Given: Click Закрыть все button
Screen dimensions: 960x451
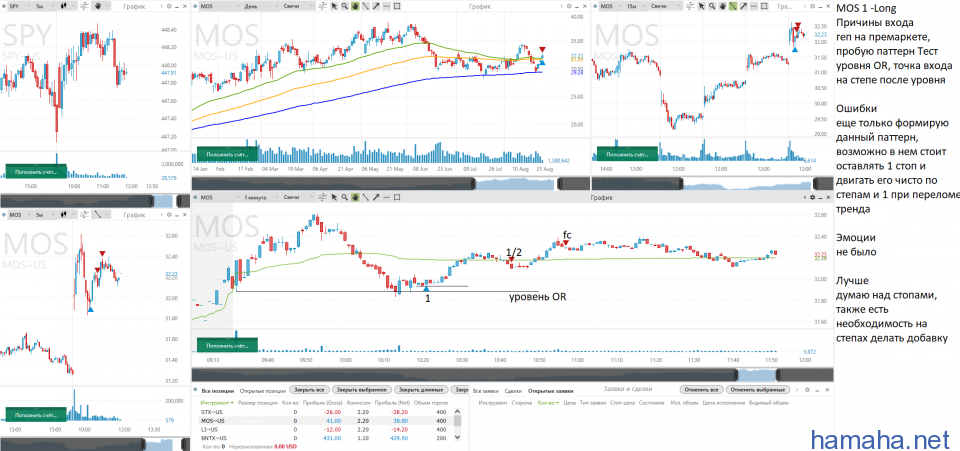Looking at the screenshot, I should point(310,390).
